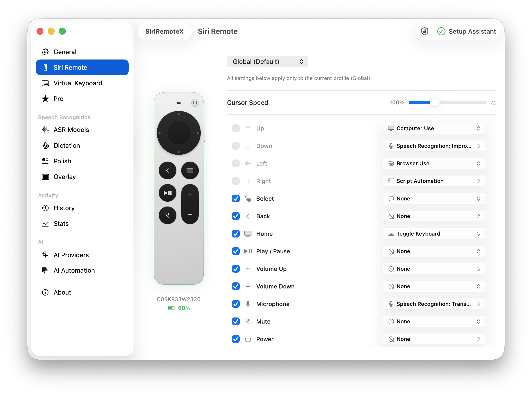Open the Global (Default) profile dropdown
This screenshot has height=396, width=532.
click(x=267, y=62)
